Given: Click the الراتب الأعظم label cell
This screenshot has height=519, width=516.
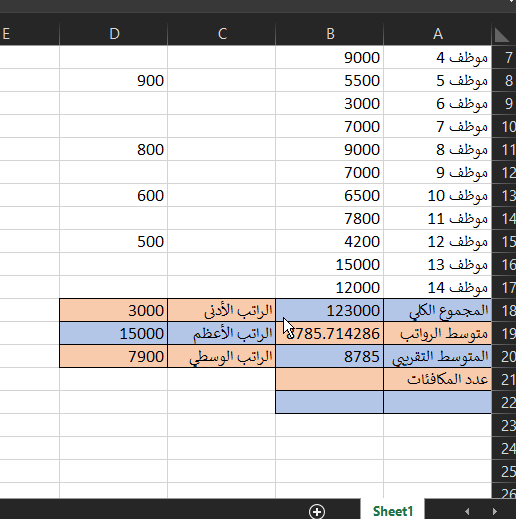Looking at the screenshot, I should (222, 333).
